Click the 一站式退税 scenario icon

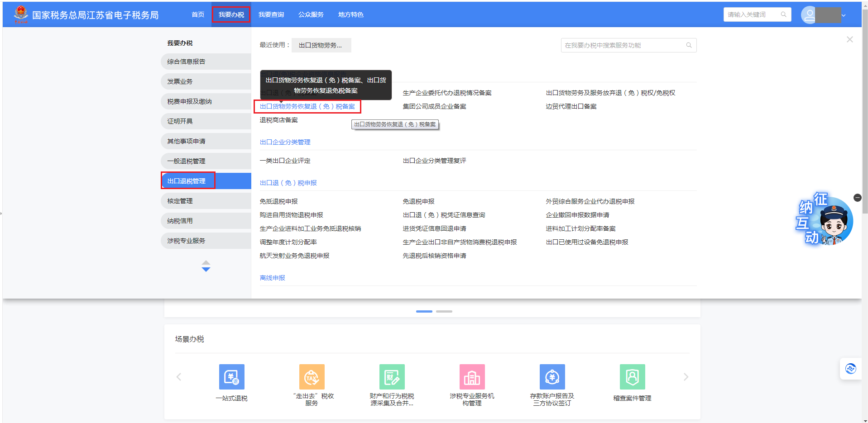point(231,377)
